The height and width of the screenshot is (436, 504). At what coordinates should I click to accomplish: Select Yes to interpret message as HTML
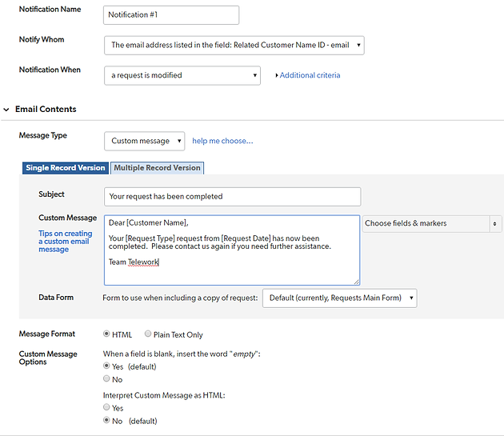point(106,407)
